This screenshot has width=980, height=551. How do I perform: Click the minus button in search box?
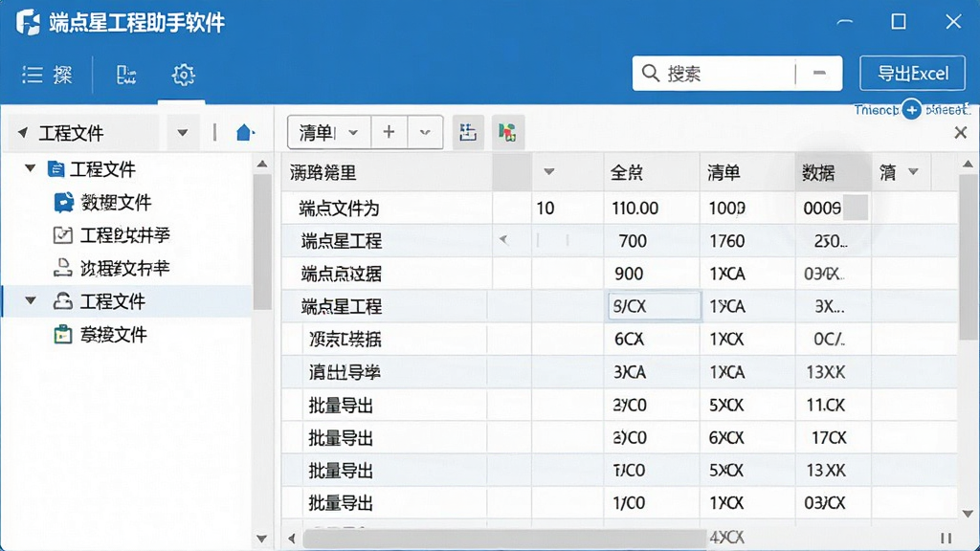pos(819,73)
